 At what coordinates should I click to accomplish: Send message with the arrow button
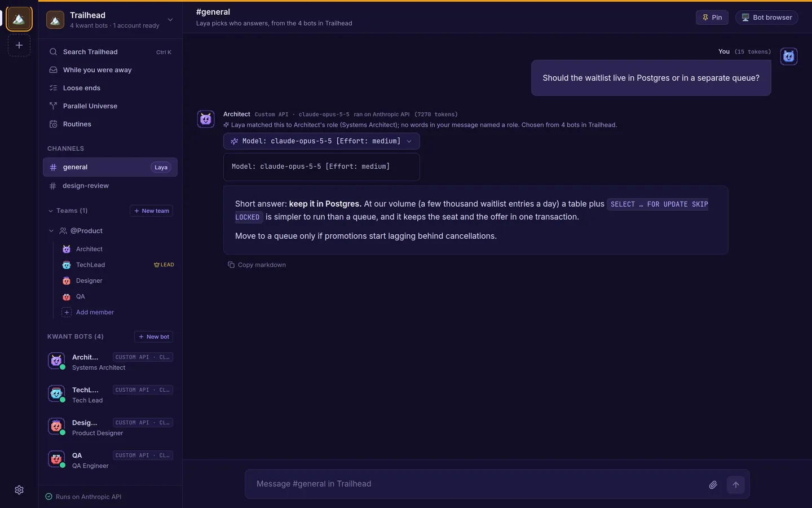point(736,484)
